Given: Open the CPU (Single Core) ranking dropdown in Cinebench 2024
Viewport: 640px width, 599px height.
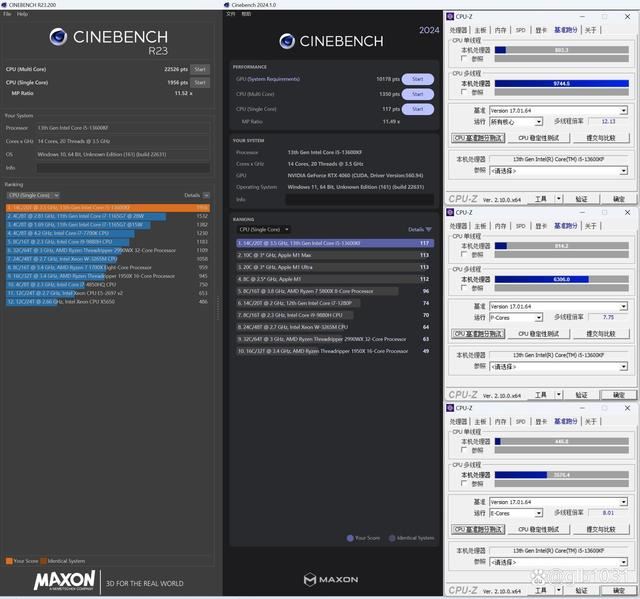Looking at the screenshot, I should (264, 230).
